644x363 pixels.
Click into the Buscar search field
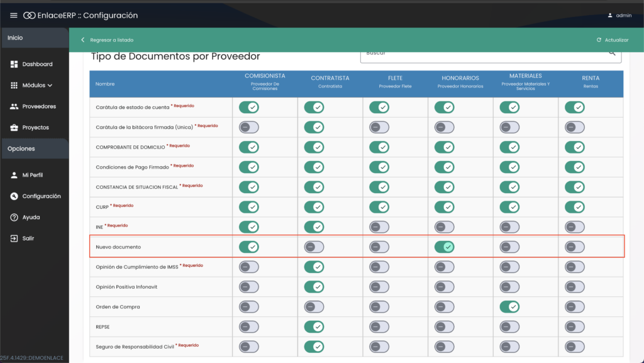(483, 54)
